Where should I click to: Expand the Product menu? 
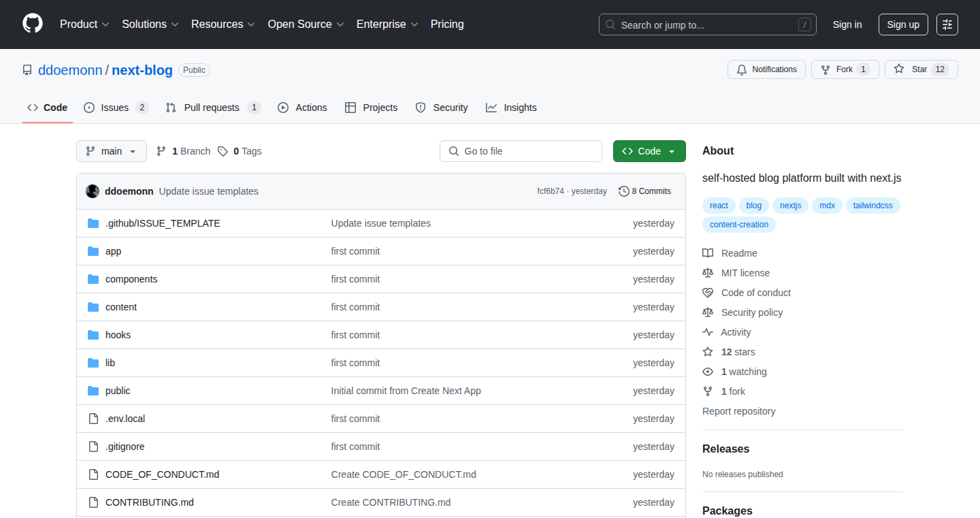pos(84,25)
